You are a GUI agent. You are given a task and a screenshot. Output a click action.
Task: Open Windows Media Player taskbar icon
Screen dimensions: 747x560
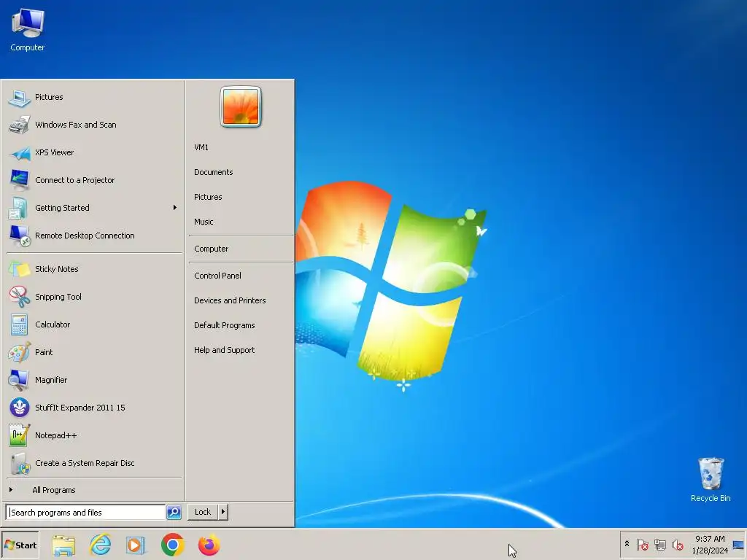point(136,545)
